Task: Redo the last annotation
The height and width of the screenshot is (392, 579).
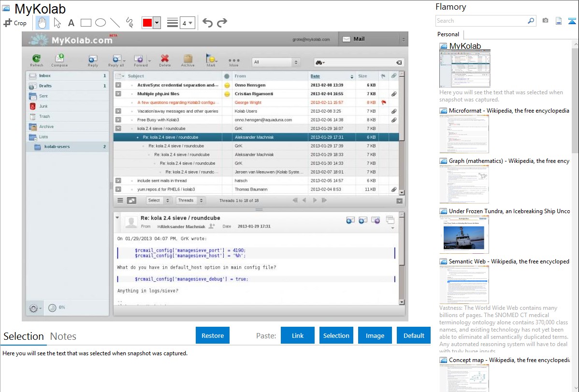Action: [x=222, y=23]
